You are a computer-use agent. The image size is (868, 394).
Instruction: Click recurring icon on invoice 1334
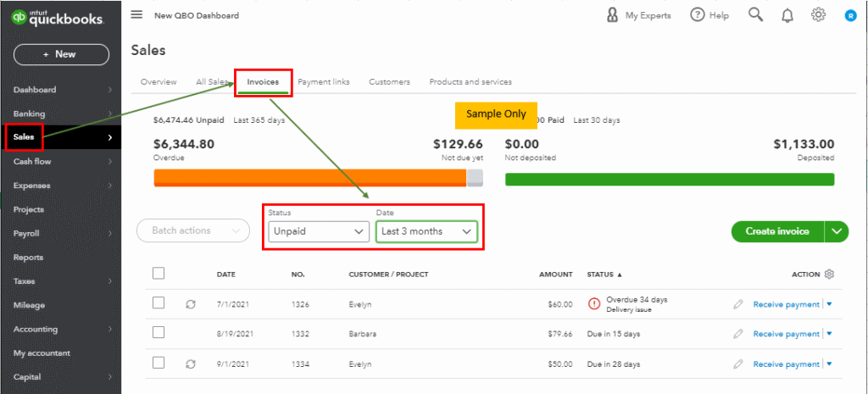point(191,364)
